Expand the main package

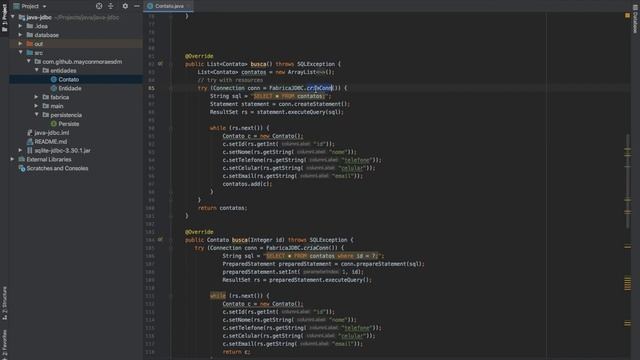(x=37, y=106)
